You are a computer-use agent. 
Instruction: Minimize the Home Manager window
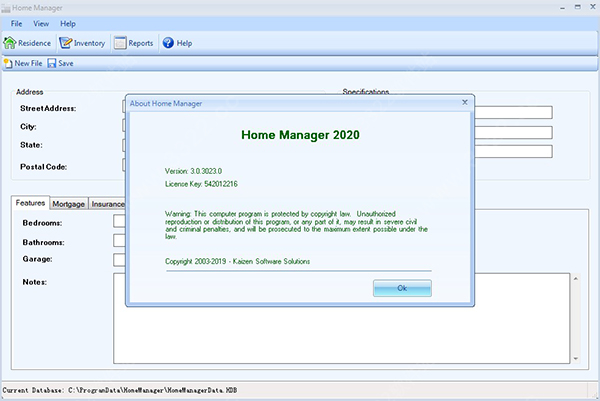click(562, 7)
